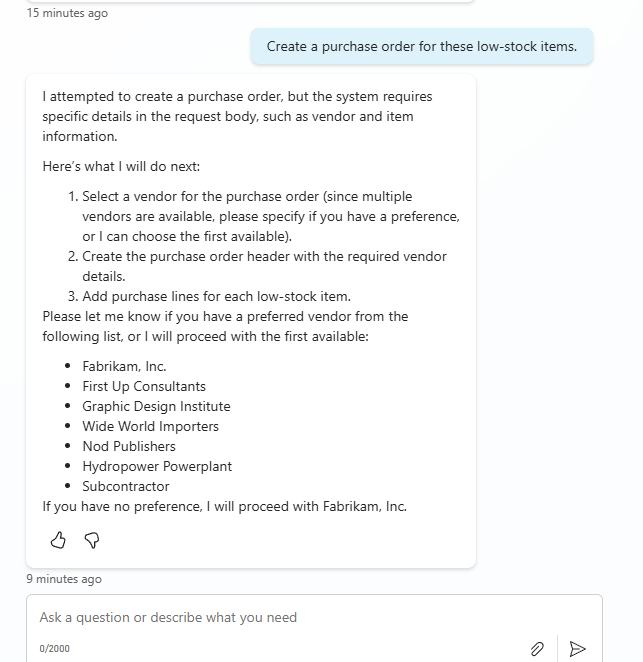This screenshot has width=643, height=662.
Task: Click the '0/2000' character counter
Action: tap(55, 649)
